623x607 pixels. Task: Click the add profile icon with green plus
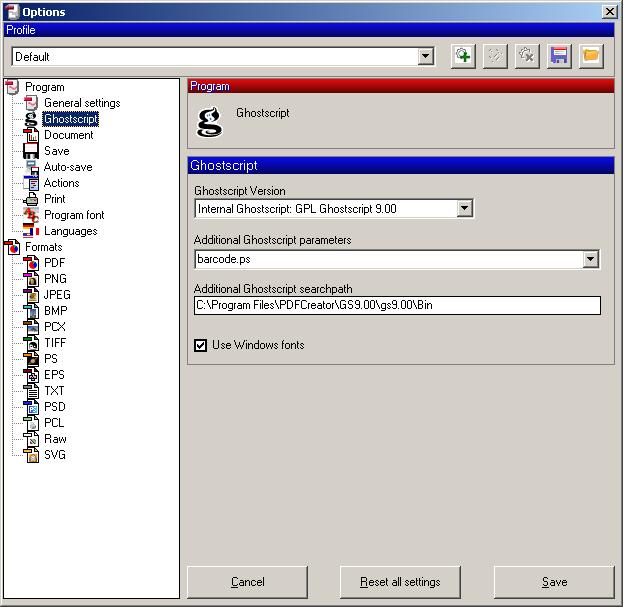click(463, 56)
